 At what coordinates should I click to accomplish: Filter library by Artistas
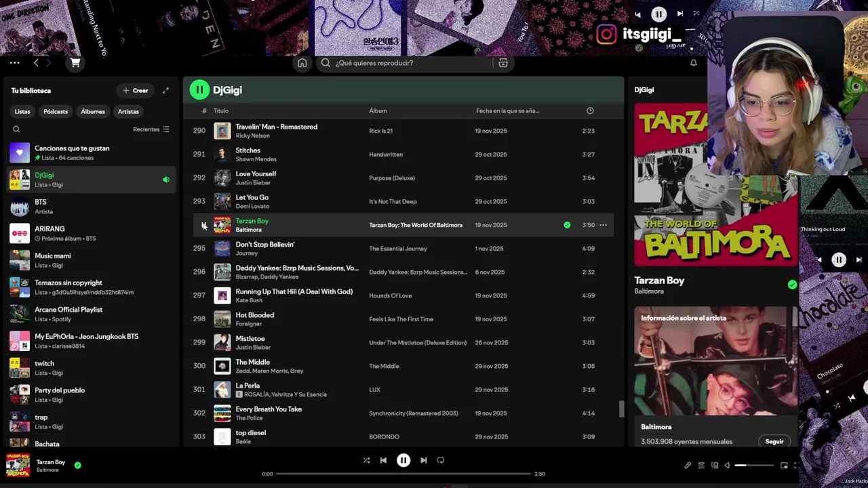coord(128,111)
